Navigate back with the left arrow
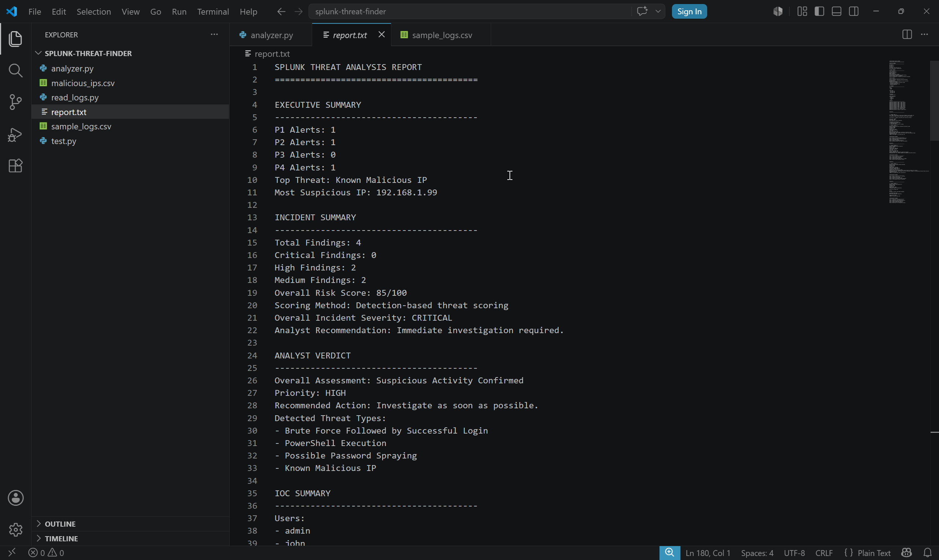 [281, 12]
